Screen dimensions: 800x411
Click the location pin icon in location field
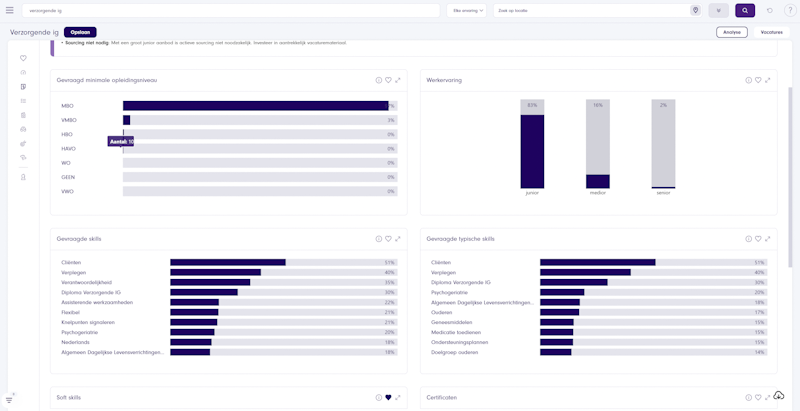click(695, 10)
